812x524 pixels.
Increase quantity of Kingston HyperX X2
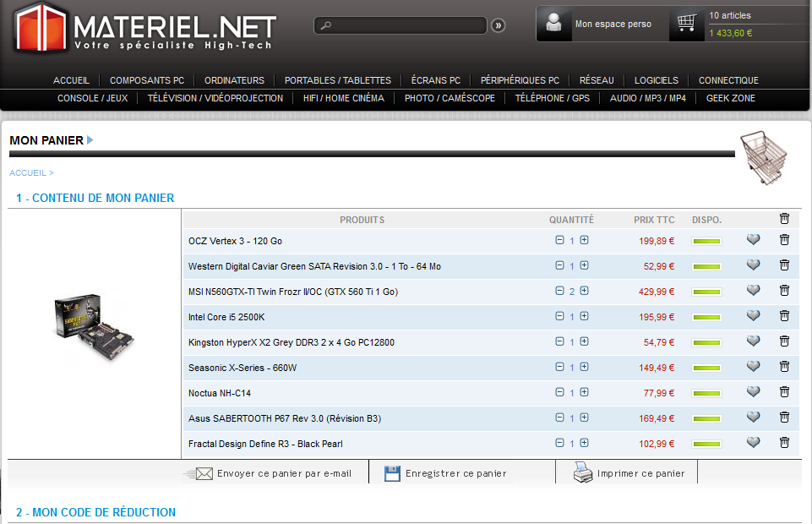click(584, 341)
